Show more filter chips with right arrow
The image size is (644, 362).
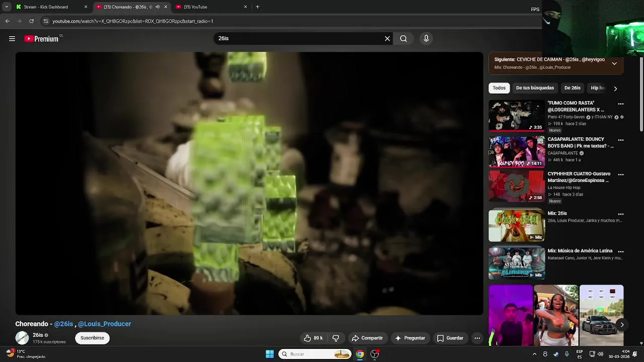coord(615,88)
